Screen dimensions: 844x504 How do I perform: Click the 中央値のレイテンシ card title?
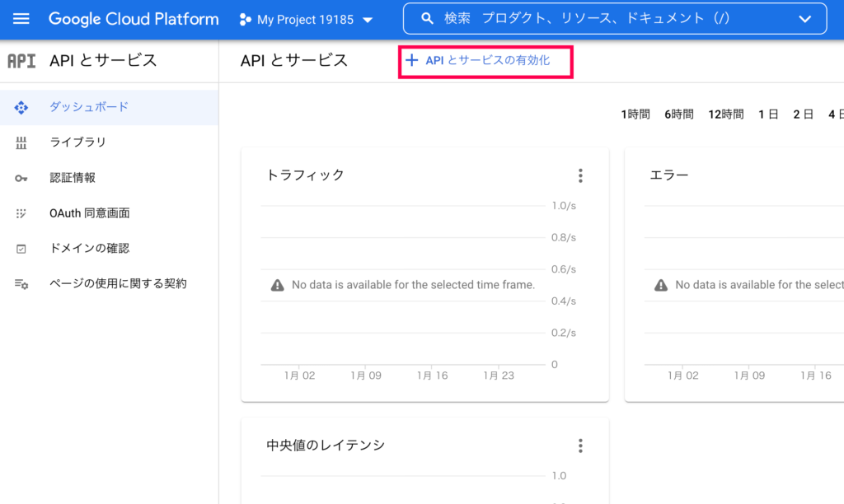point(326,446)
